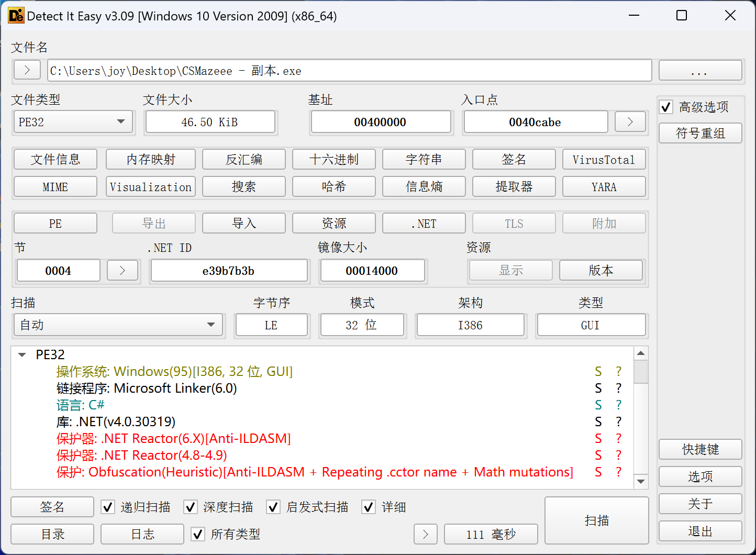
Task: Click S marker on 语言 C# row
Action: [x=598, y=405]
